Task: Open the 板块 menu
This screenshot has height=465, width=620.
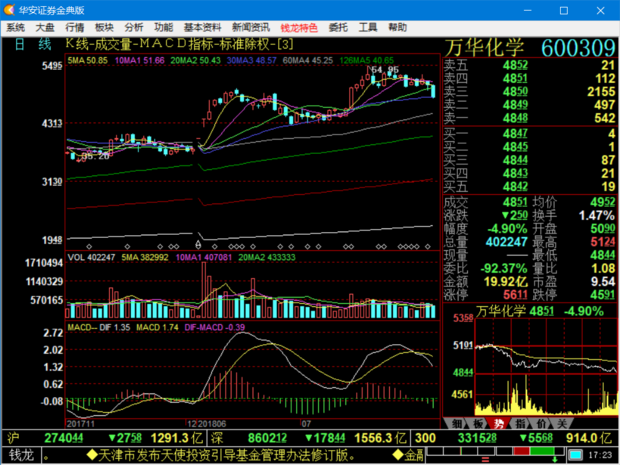Action: point(104,27)
